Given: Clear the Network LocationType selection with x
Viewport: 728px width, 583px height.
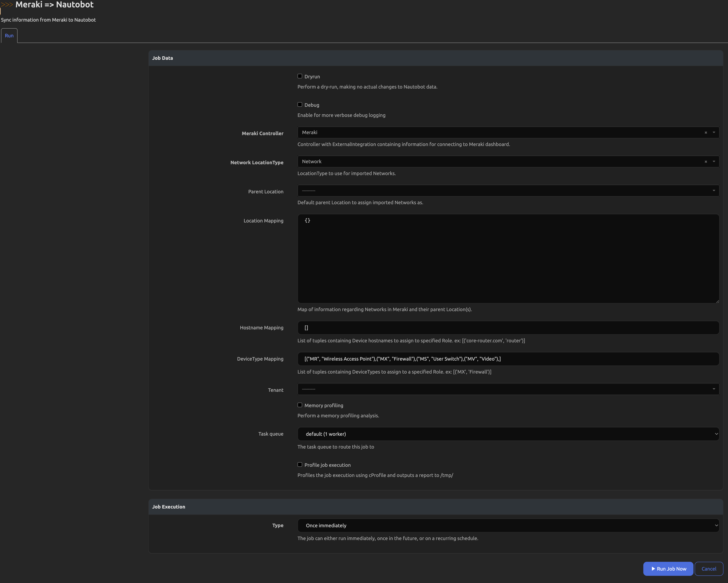Looking at the screenshot, I should tap(705, 162).
